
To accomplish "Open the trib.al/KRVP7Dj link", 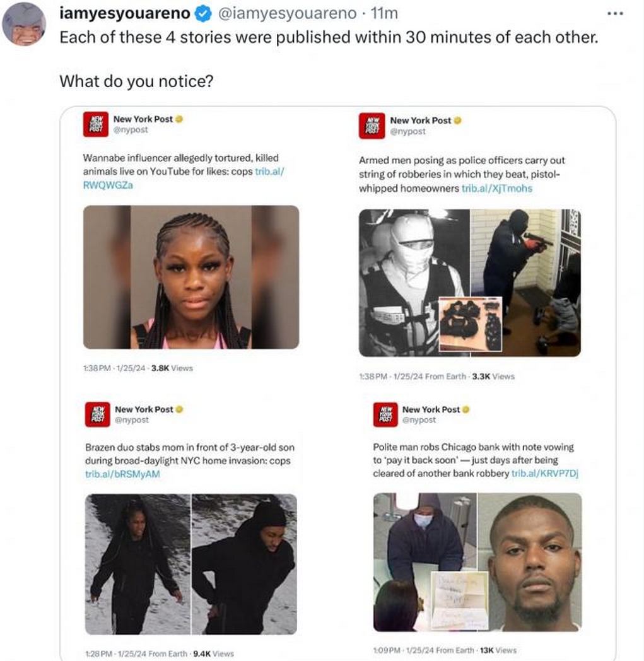I will [544, 474].
